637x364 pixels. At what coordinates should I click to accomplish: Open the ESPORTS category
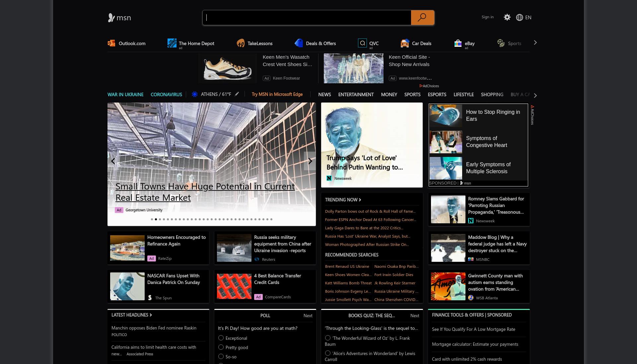[437, 95]
